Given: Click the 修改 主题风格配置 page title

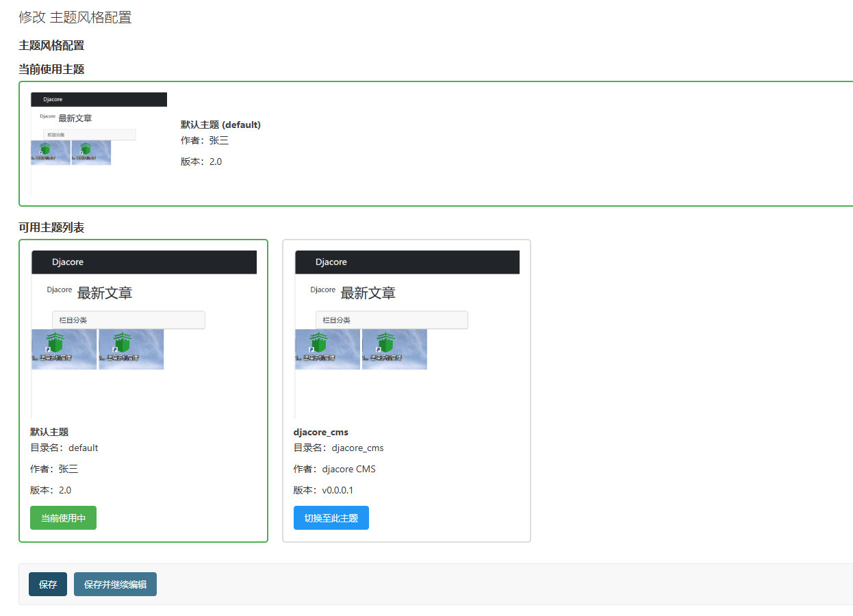Looking at the screenshot, I should tap(75, 17).
